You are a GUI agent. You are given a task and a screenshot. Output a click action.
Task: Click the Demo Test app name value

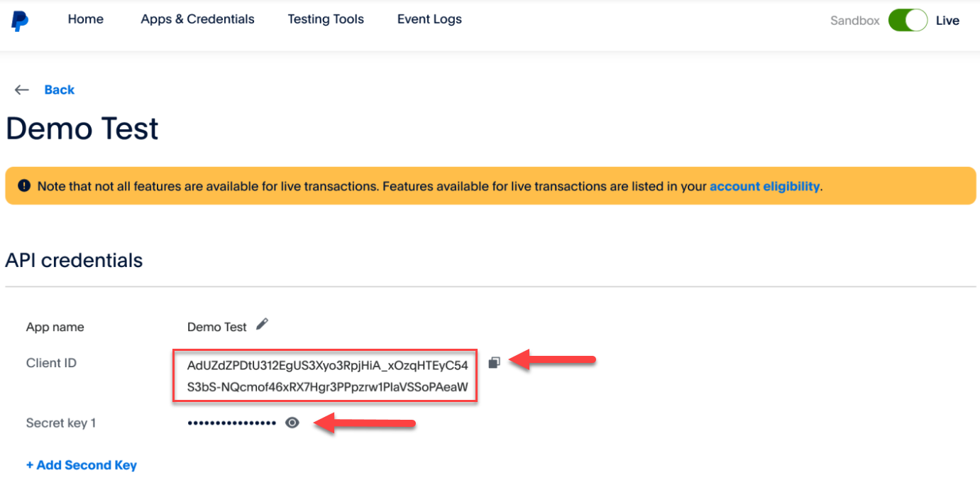(216, 327)
